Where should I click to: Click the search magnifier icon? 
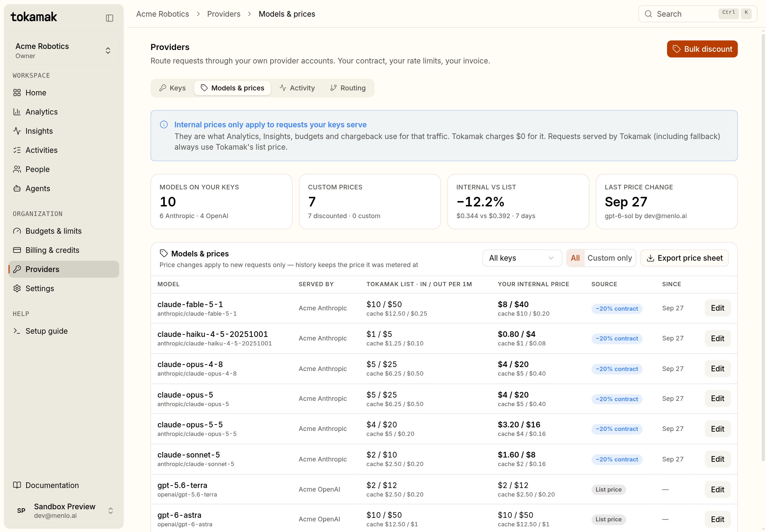click(648, 14)
